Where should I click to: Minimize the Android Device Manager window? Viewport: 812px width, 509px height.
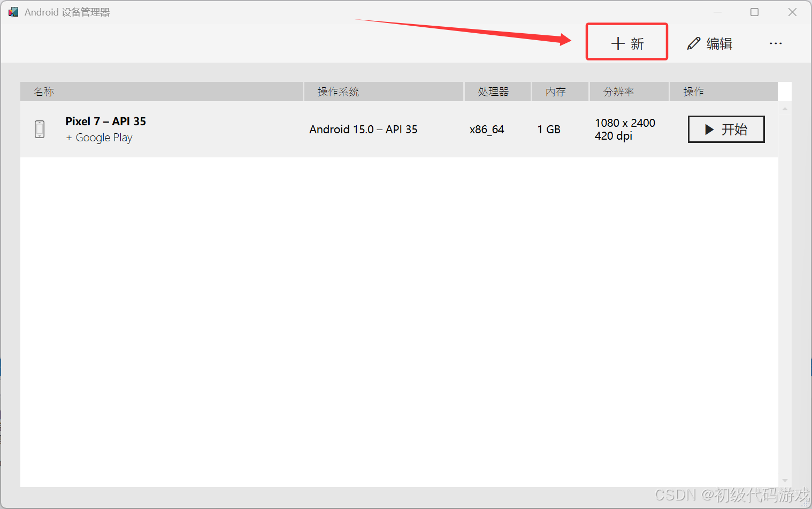click(717, 12)
